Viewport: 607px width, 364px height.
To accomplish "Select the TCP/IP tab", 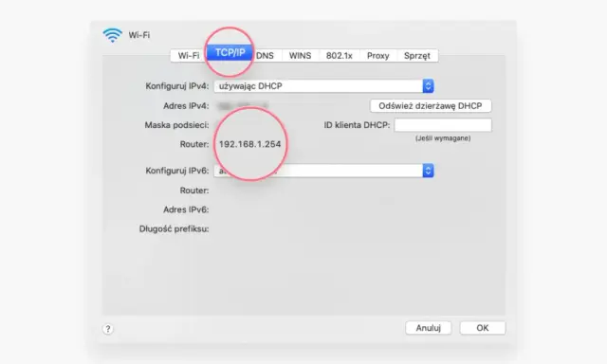I will coord(230,52).
